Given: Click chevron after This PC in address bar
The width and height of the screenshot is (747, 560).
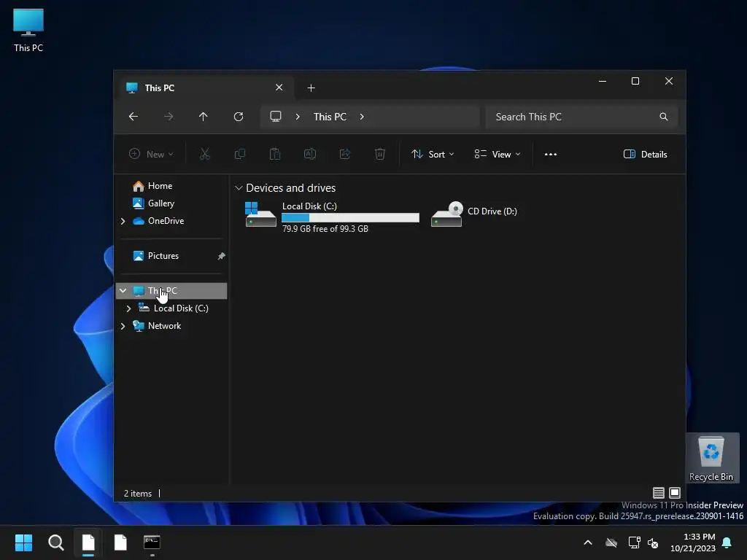Looking at the screenshot, I should pyautogui.click(x=362, y=117).
